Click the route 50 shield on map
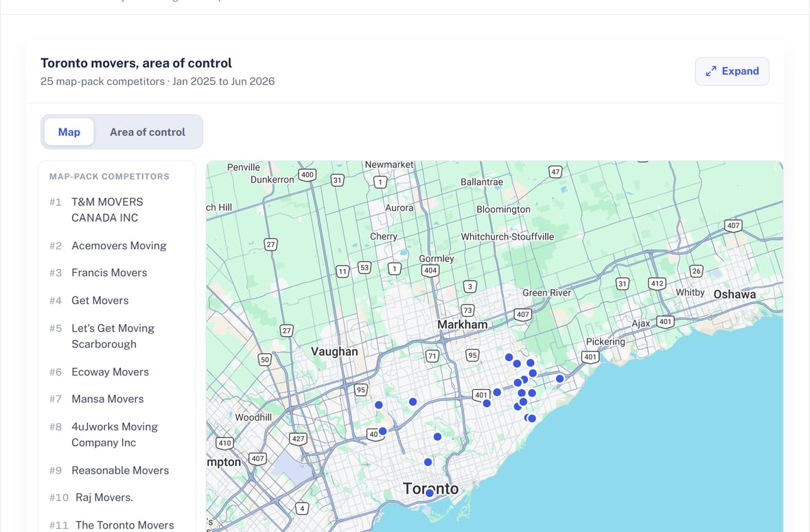The width and height of the screenshot is (810, 532). (264, 360)
